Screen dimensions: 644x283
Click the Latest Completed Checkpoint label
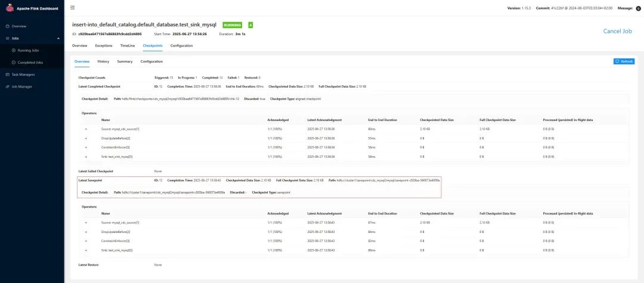pyautogui.click(x=100, y=86)
